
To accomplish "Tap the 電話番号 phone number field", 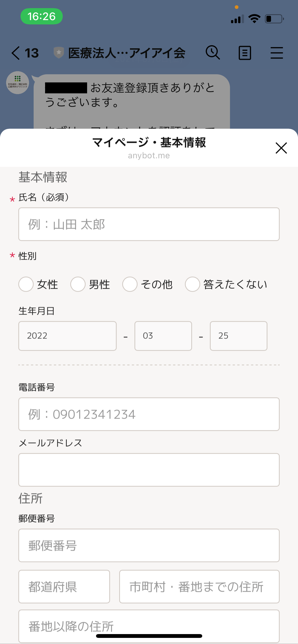I will pyautogui.click(x=149, y=414).
